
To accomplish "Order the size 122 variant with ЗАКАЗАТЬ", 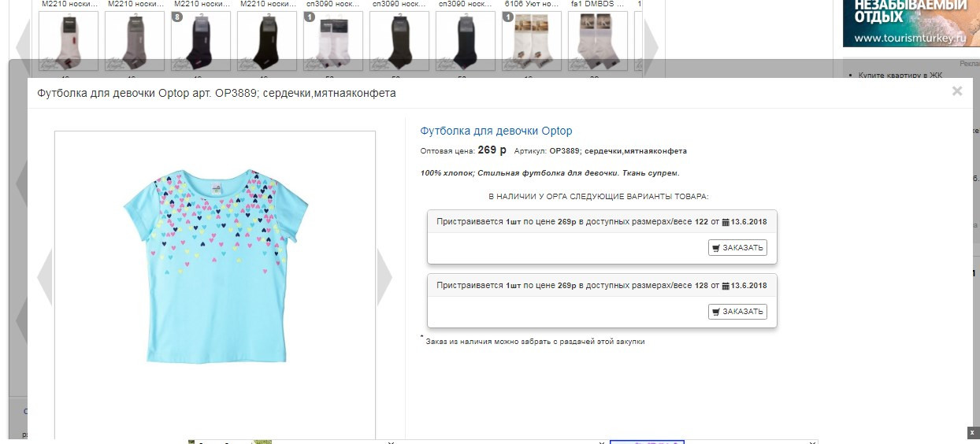I will 737,248.
